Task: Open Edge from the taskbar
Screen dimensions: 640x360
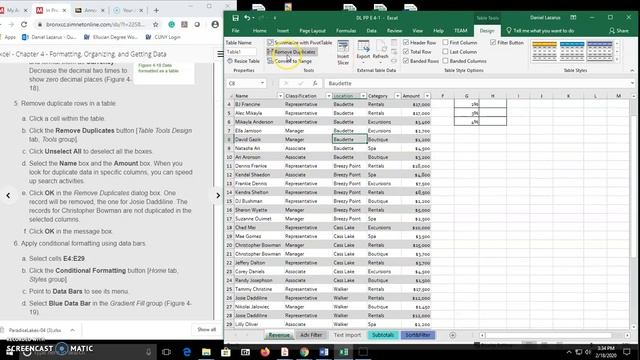Action: pos(187,351)
